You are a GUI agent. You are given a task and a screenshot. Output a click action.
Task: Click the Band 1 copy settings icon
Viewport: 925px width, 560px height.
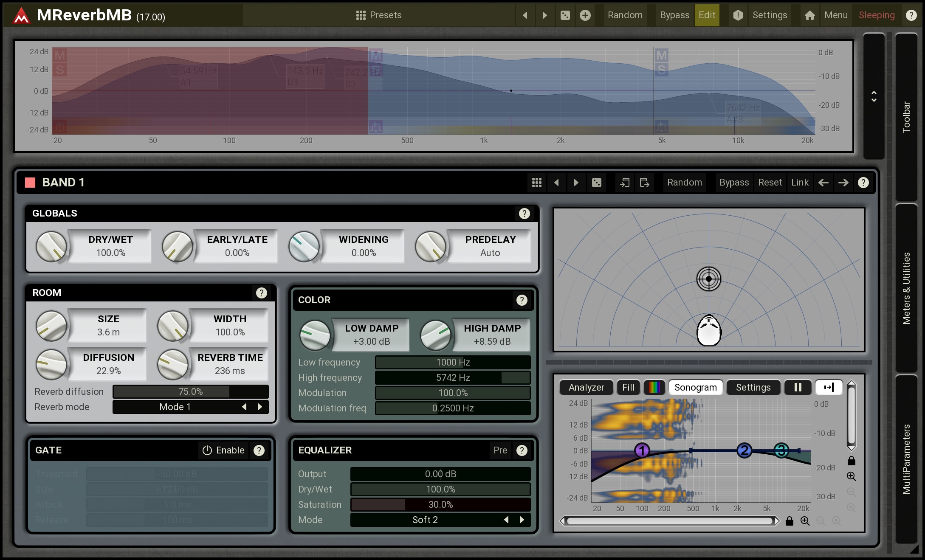point(624,183)
